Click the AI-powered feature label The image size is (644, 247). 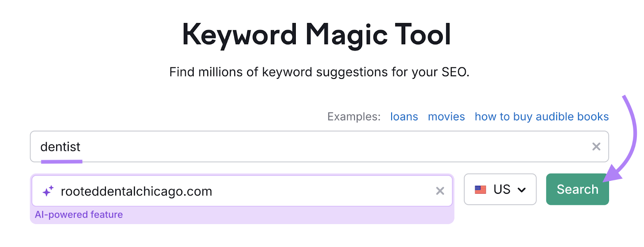(x=79, y=214)
